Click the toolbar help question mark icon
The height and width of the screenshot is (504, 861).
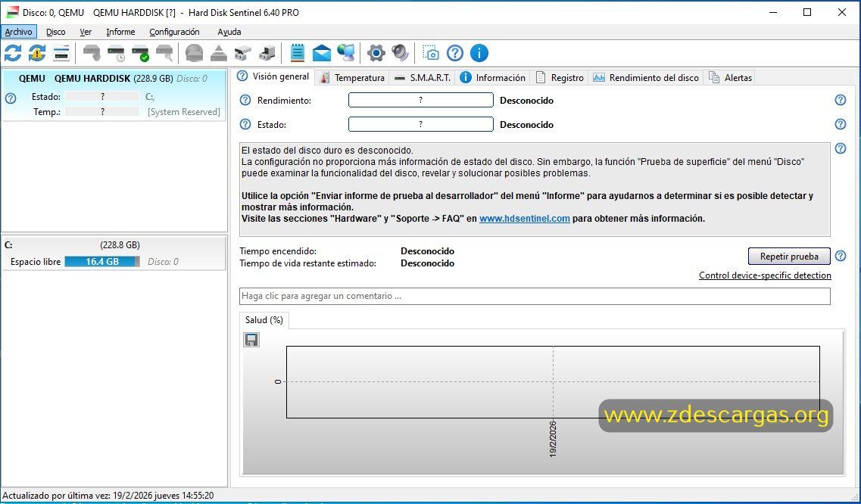tap(455, 53)
